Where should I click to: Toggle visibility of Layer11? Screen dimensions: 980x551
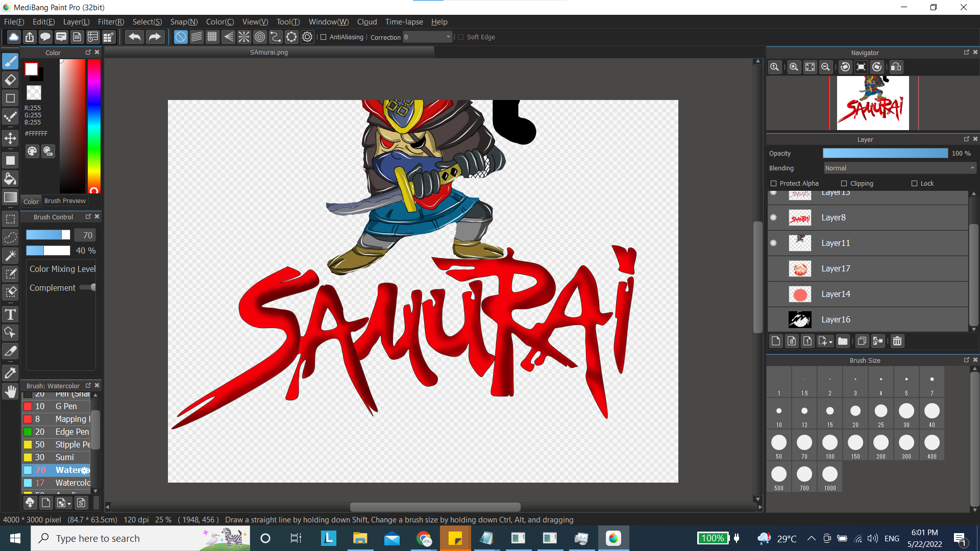(x=773, y=243)
